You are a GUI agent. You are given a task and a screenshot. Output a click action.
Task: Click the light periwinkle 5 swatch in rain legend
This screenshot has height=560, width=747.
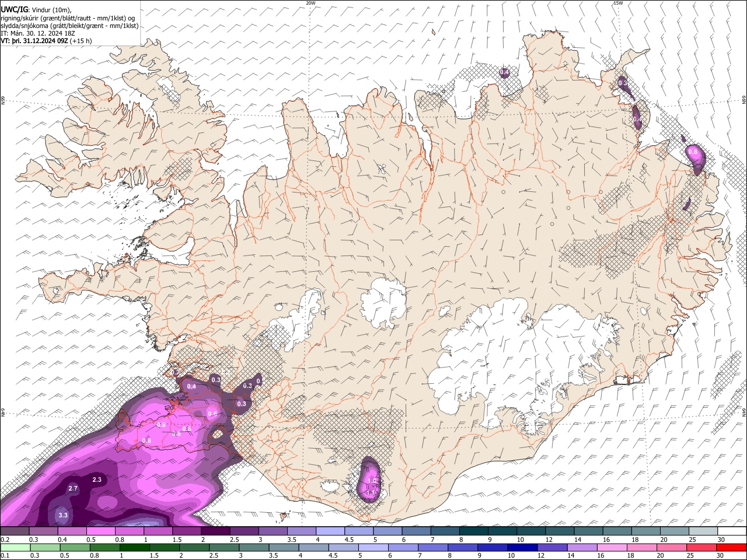tap(373, 547)
